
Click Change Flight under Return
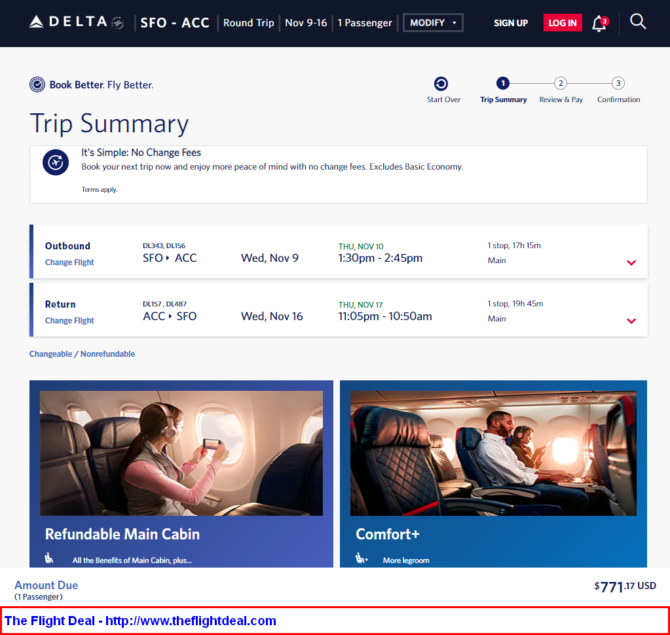[x=69, y=320]
